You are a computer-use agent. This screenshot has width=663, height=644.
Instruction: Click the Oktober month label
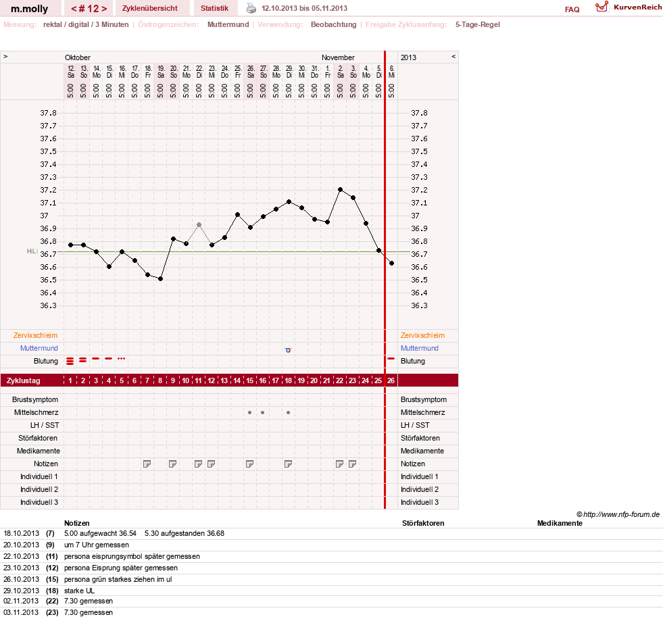click(x=77, y=57)
